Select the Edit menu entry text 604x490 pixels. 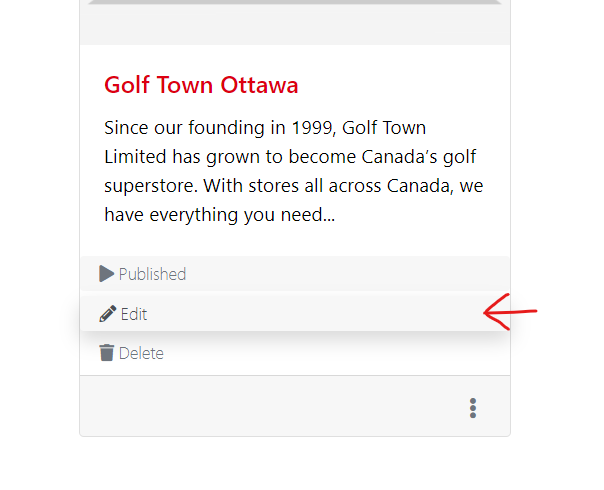[134, 314]
